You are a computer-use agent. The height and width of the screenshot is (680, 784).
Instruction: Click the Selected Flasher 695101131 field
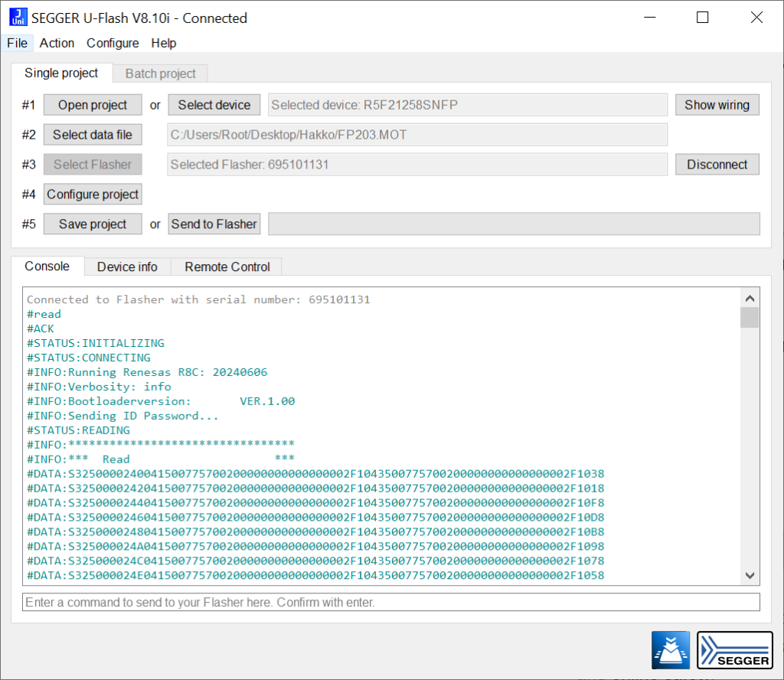click(417, 165)
